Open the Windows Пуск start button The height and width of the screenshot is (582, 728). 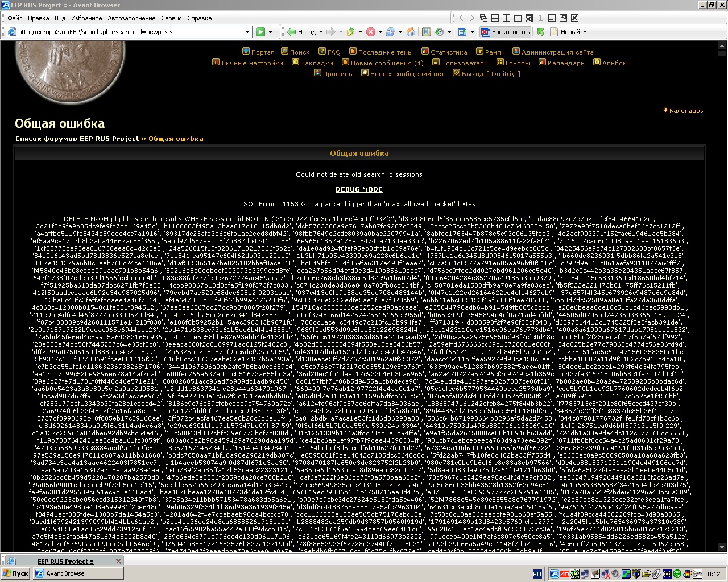[x=15, y=573]
